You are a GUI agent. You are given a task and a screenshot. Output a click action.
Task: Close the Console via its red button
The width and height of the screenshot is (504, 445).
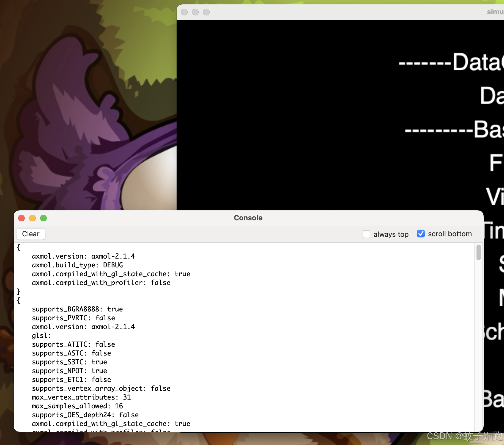click(x=21, y=218)
